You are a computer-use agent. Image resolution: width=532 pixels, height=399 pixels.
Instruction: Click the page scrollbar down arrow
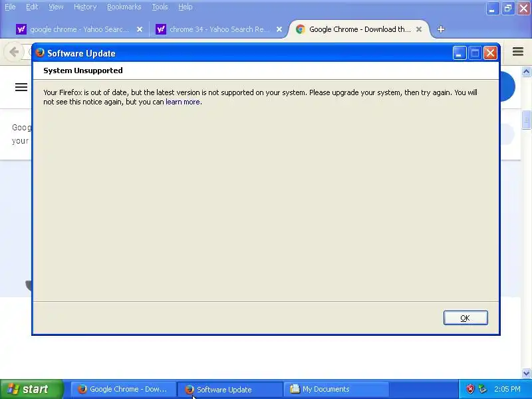(x=526, y=373)
